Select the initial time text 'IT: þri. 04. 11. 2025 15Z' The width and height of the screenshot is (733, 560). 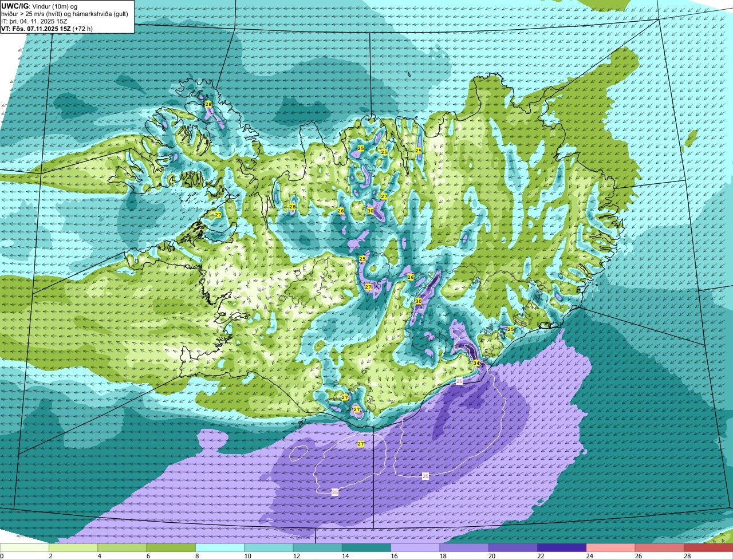pyautogui.click(x=34, y=21)
